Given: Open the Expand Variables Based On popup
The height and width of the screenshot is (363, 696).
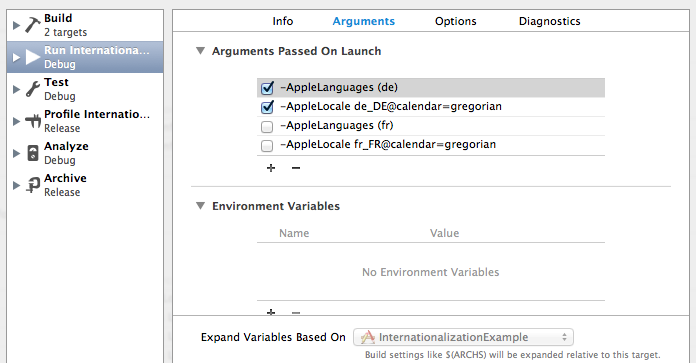Looking at the screenshot, I should [463, 337].
